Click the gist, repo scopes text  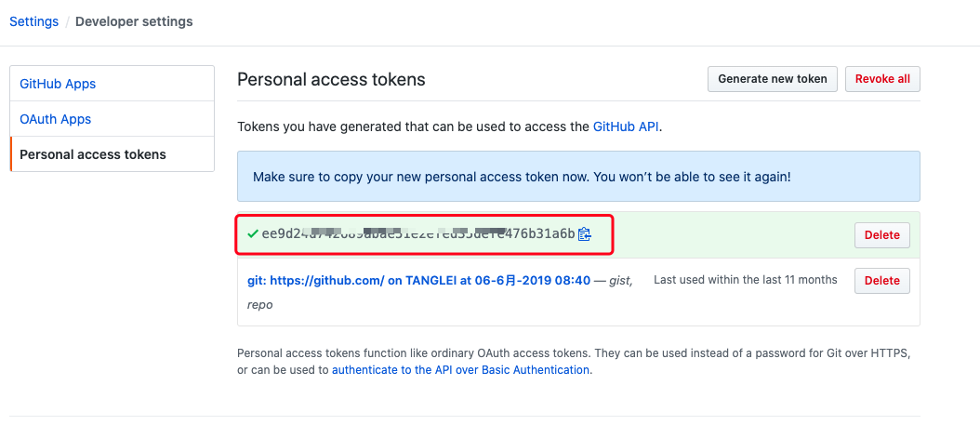(259, 304)
